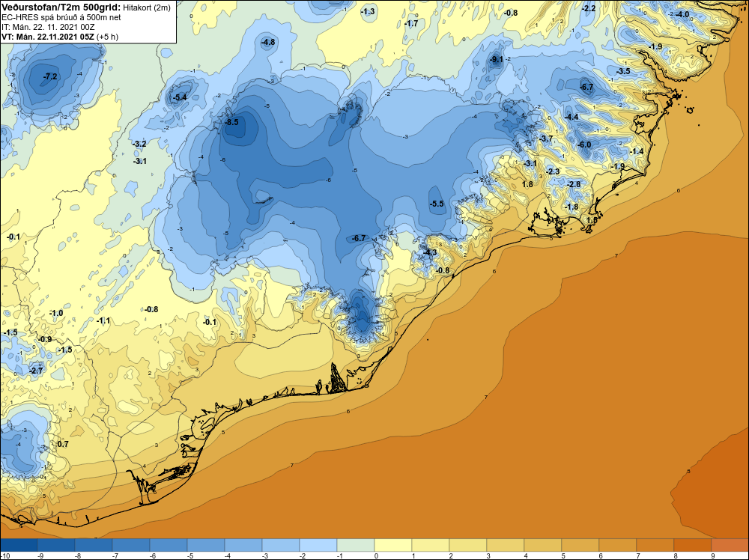Select the -2.3 temperature label

[553, 171]
